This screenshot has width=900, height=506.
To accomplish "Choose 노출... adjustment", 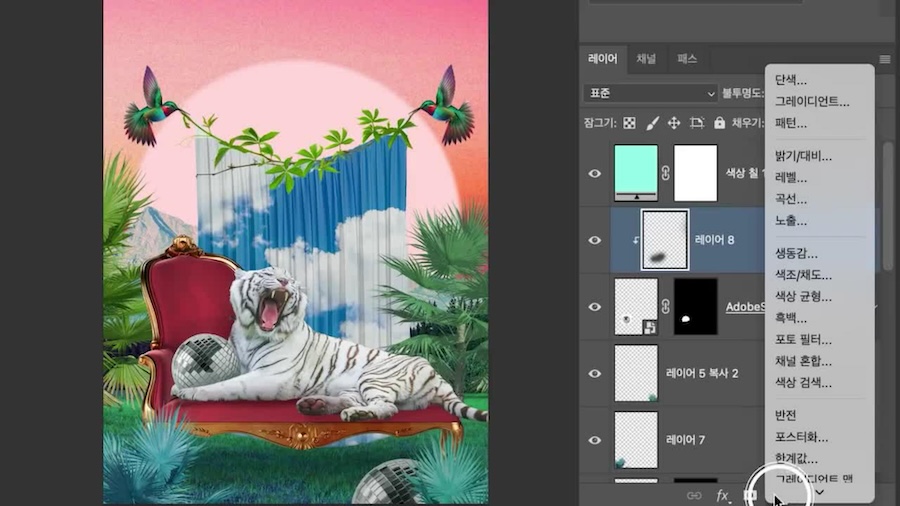I will click(790, 220).
